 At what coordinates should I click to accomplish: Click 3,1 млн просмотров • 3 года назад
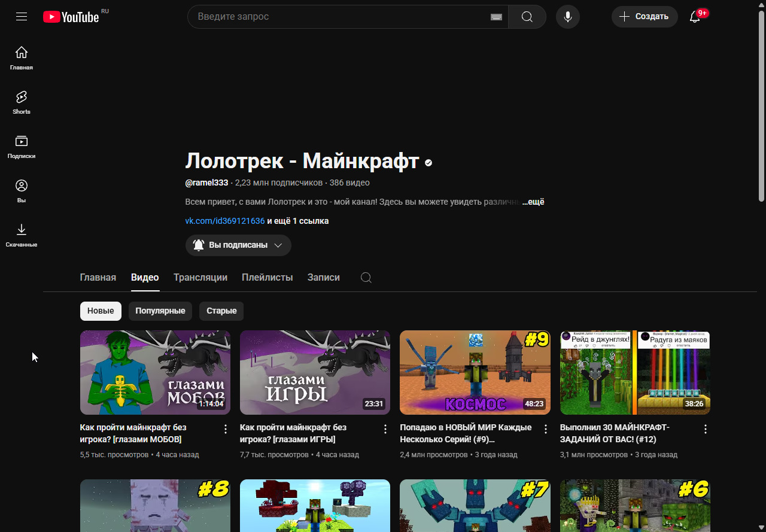tap(619, 455)
